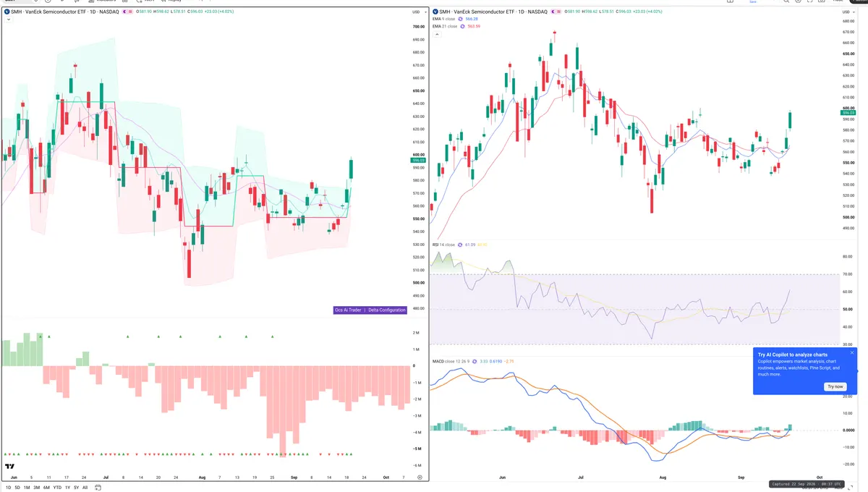Select the 5Y time range
This screenshot has width=868, height=492.
pyautogui.click(x=76, y=487)
